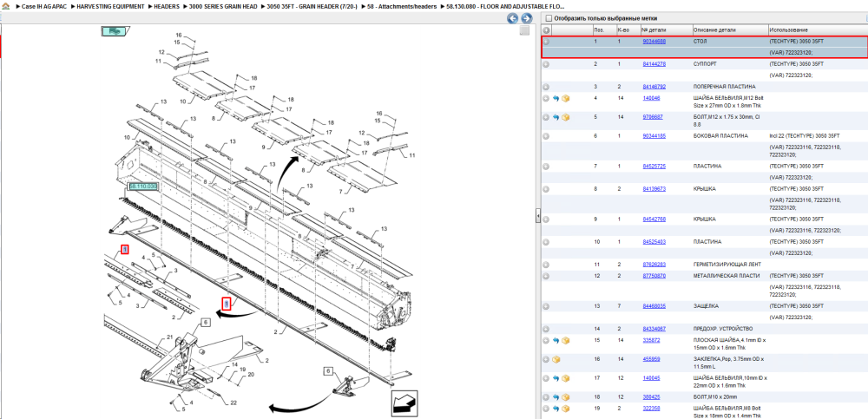
Task: Open 'HEADERS' breadcrumb
Action: (167, 6)
